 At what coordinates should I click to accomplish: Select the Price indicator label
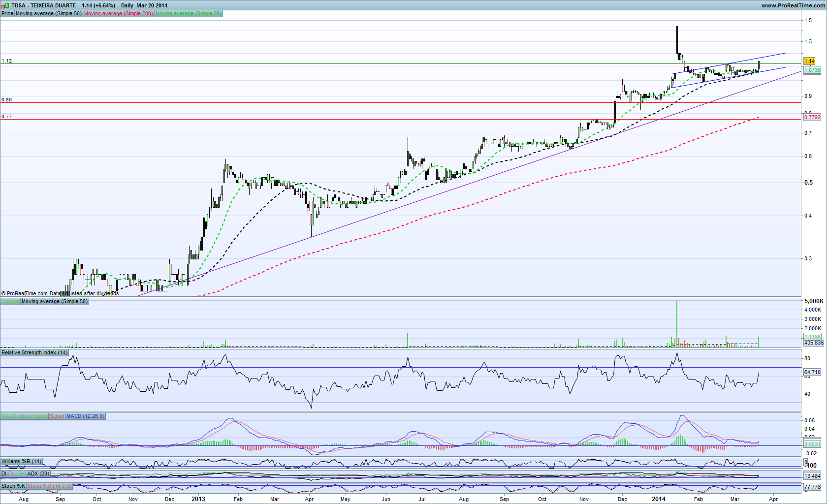pos(7,14)
